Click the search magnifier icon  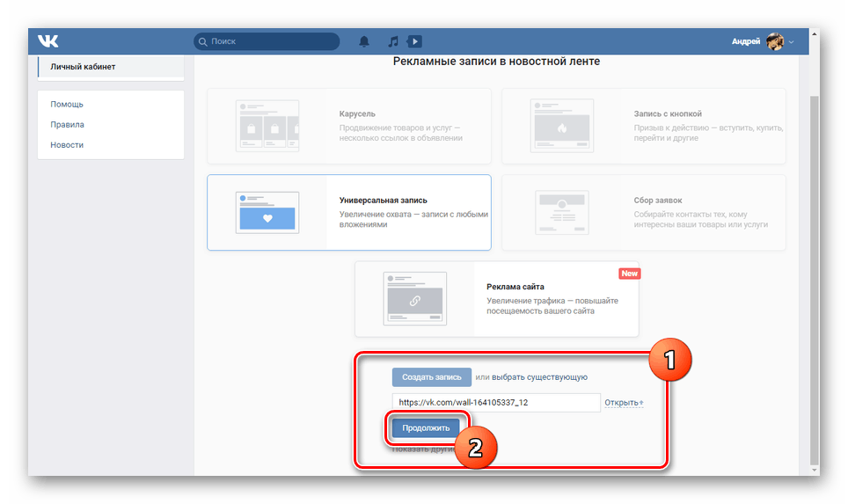tap(203, 41)
